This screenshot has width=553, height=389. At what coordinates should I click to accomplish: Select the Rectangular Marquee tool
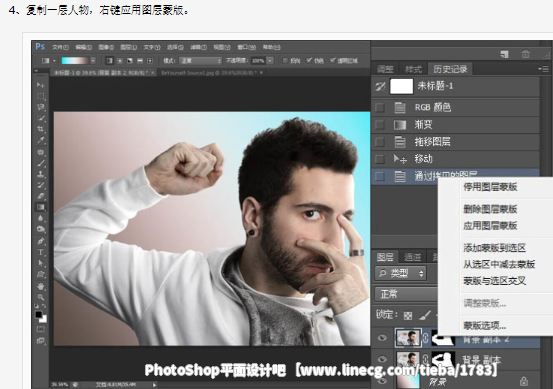click(41, 96)
